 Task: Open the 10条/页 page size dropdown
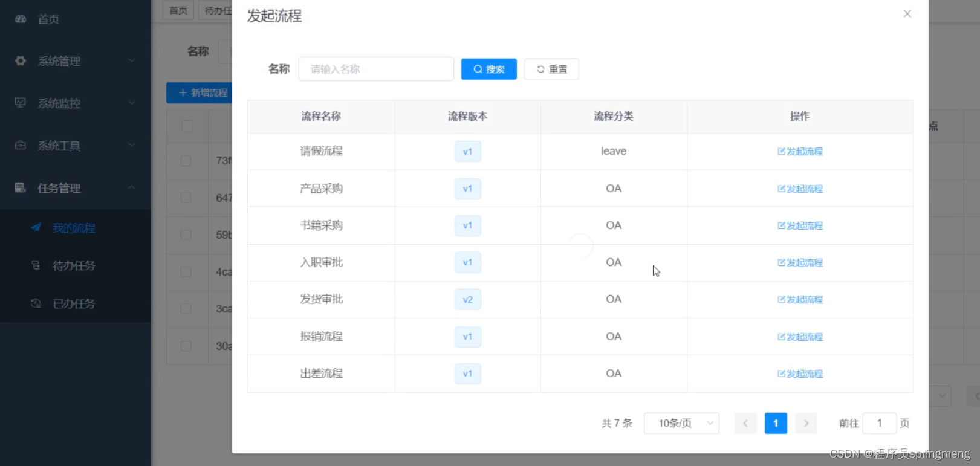(681, 423)
